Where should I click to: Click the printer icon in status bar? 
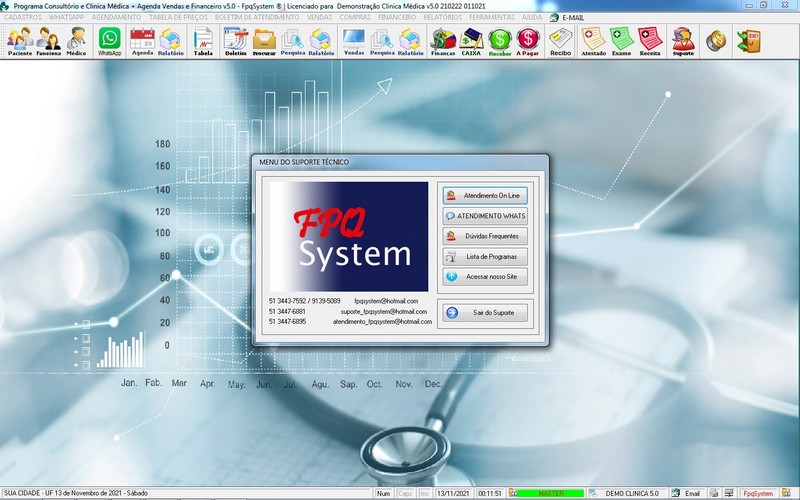[714, 493]
